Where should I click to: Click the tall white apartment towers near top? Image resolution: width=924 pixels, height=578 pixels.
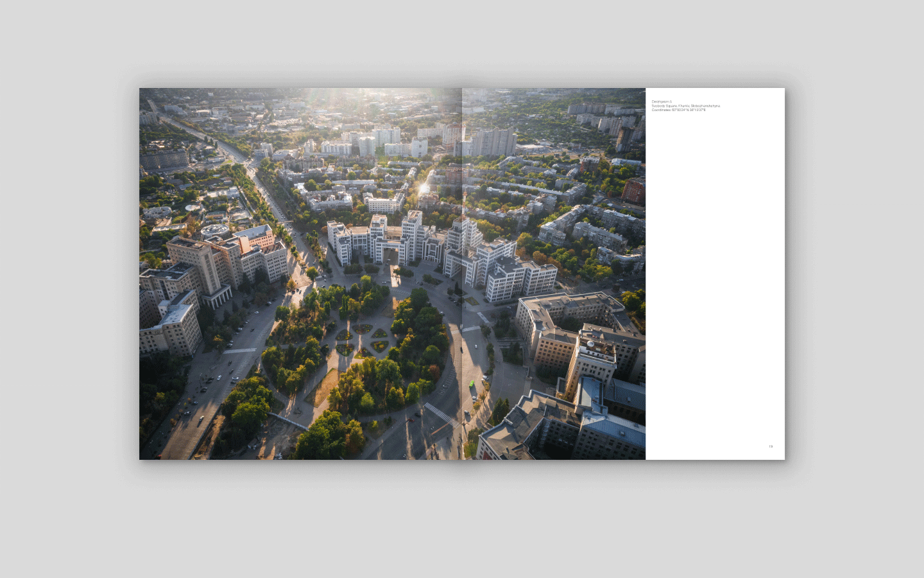pyautogui.click(x=493, y=141)
